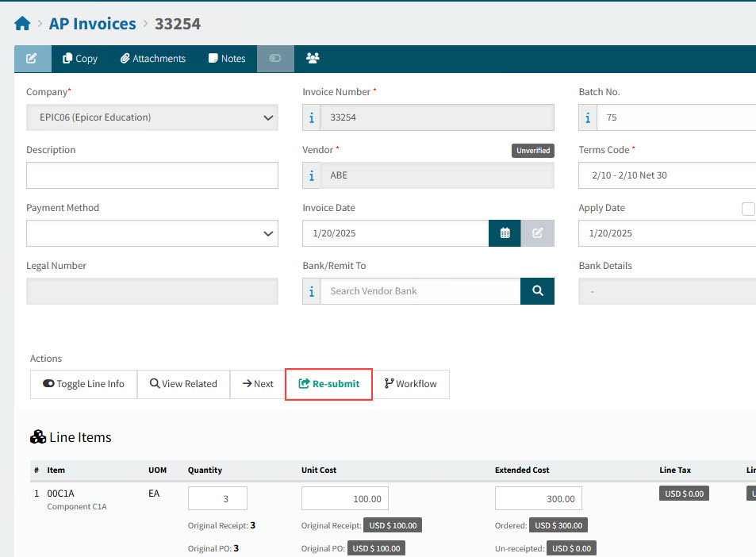Click the Re-submit button
Viewport: 756px width, 557px height.
328,384
